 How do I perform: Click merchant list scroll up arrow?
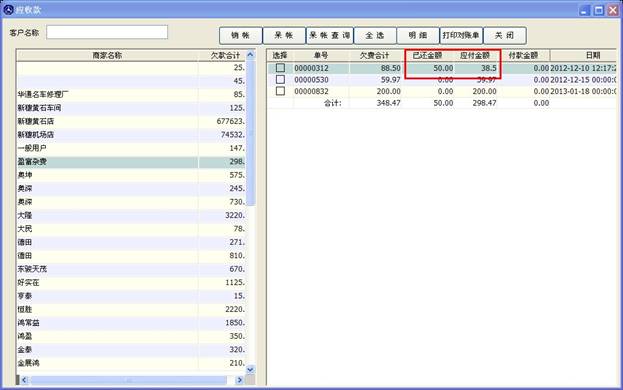click(x=250, y=55)
